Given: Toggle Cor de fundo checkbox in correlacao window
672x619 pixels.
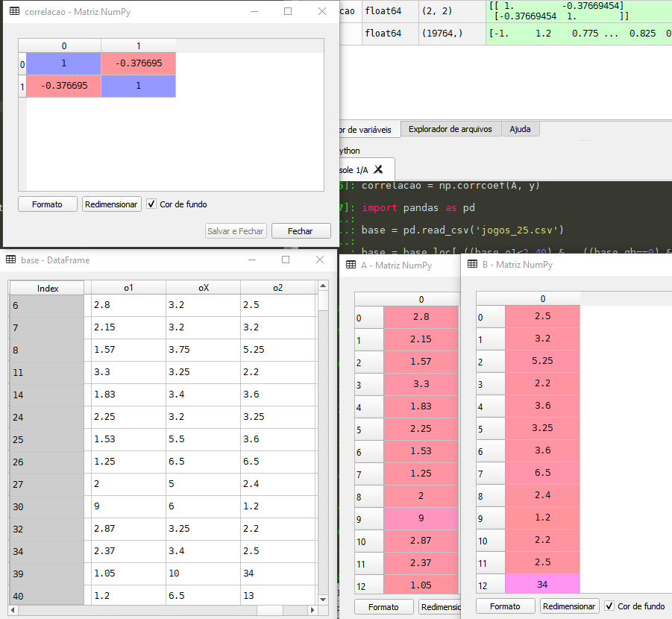Looking at the screenshot, I should point(151,204).
